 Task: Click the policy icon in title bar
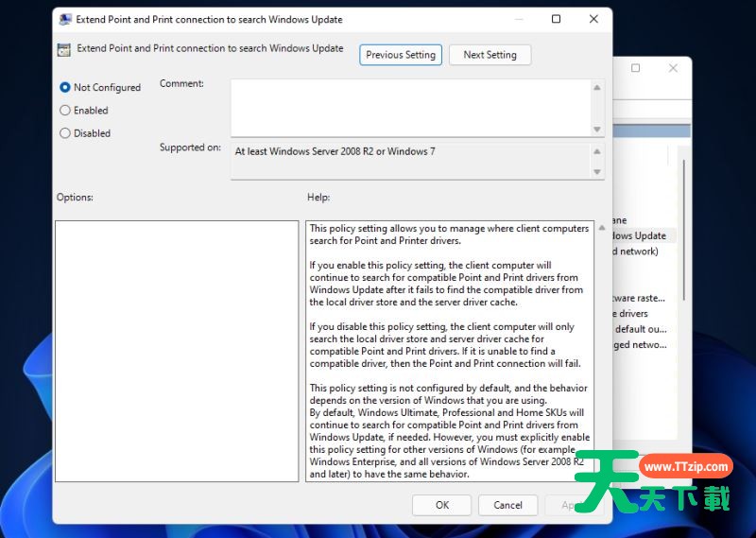pyautogui.click(x=65, y=19)
